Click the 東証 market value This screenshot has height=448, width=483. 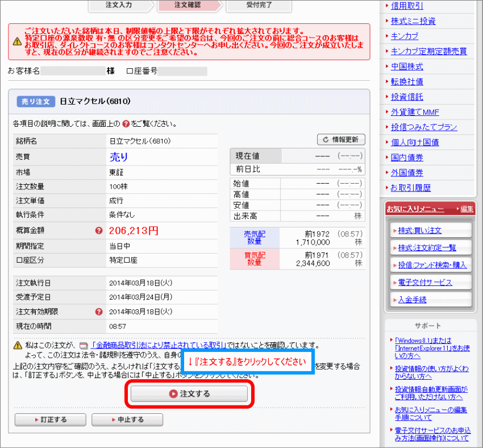(x=116, y=172)
